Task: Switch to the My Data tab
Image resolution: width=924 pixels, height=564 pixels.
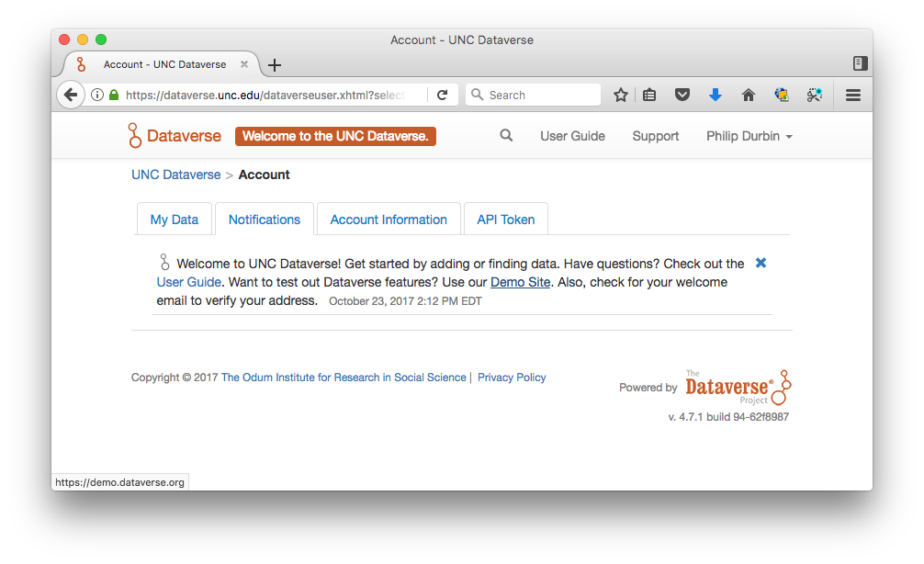Action: point(174,220)
